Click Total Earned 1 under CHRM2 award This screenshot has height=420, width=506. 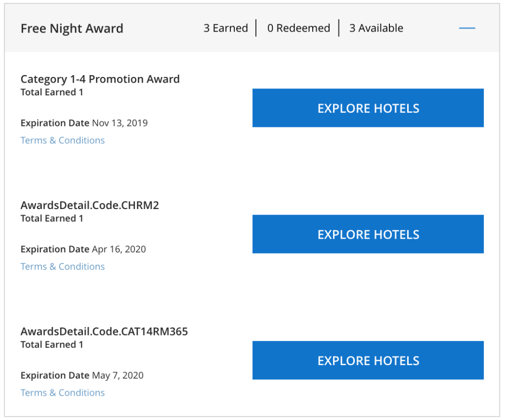click(51, 218)
